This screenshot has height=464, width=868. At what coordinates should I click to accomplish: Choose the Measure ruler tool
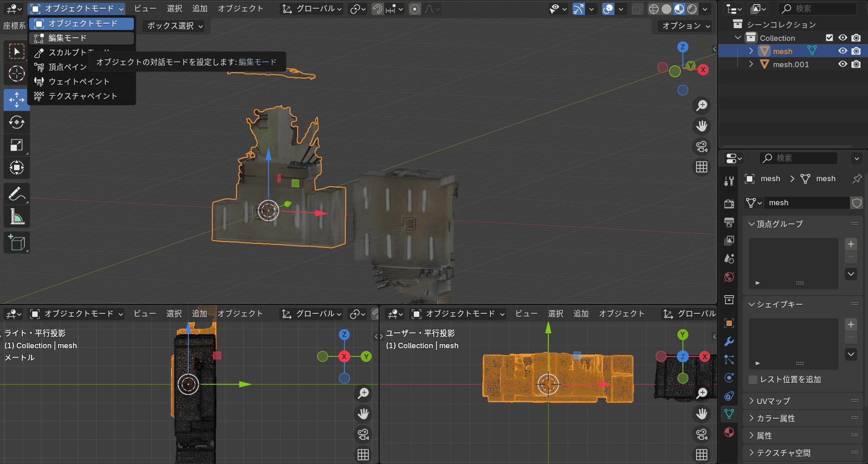click(x=17, y=217)
